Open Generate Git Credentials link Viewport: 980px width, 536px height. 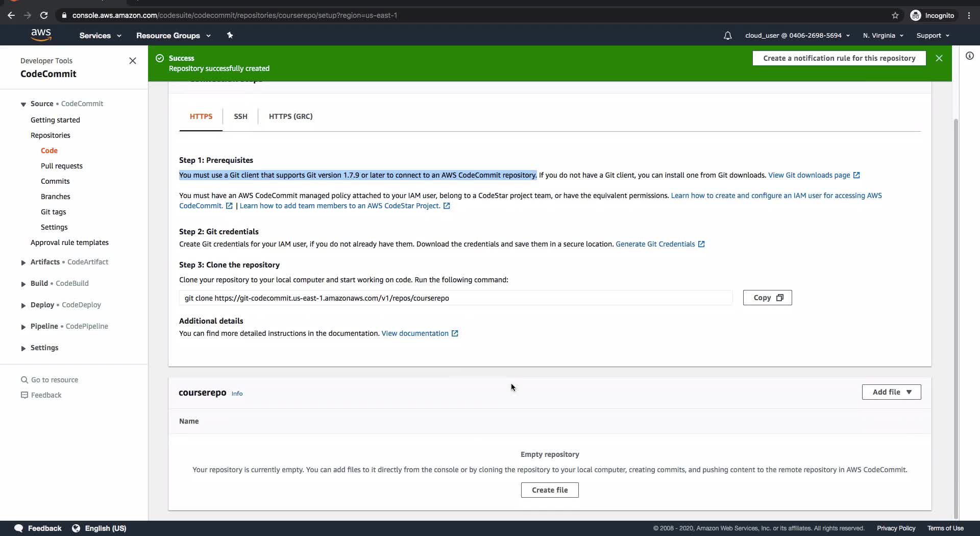pyautogui.click(x=655, y=244)
